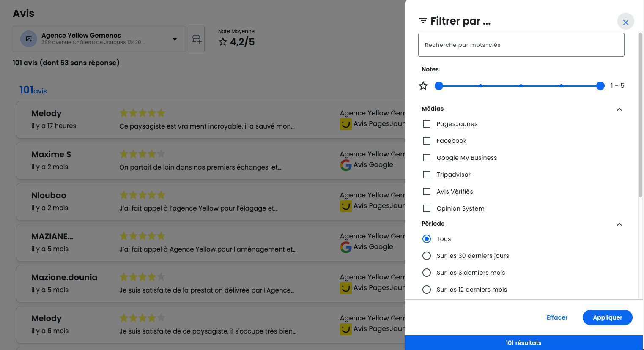
Task: Close the filter panel with the X icon
Action: [x=625, y=22]
